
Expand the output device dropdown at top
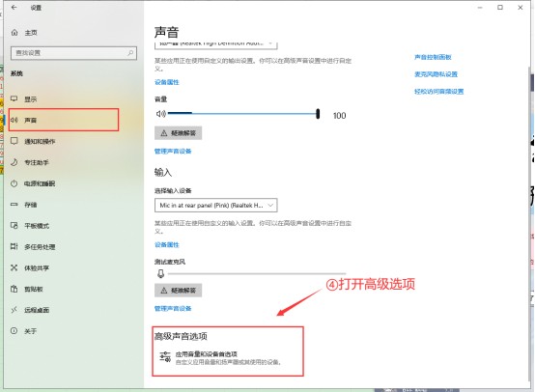215,44
